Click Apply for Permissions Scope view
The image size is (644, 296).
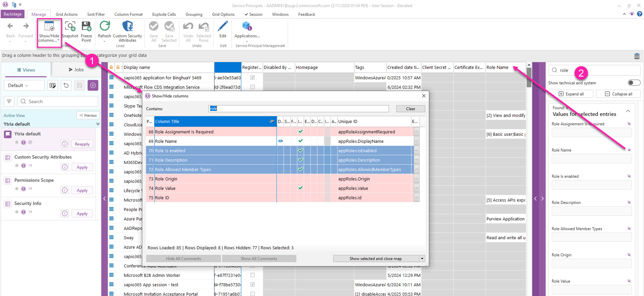tap(82, 191)
